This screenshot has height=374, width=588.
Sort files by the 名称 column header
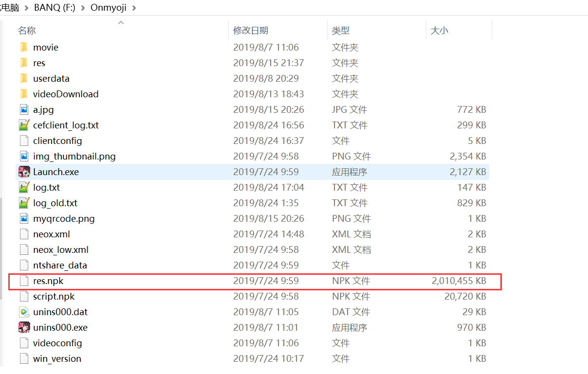coord(27,30)
